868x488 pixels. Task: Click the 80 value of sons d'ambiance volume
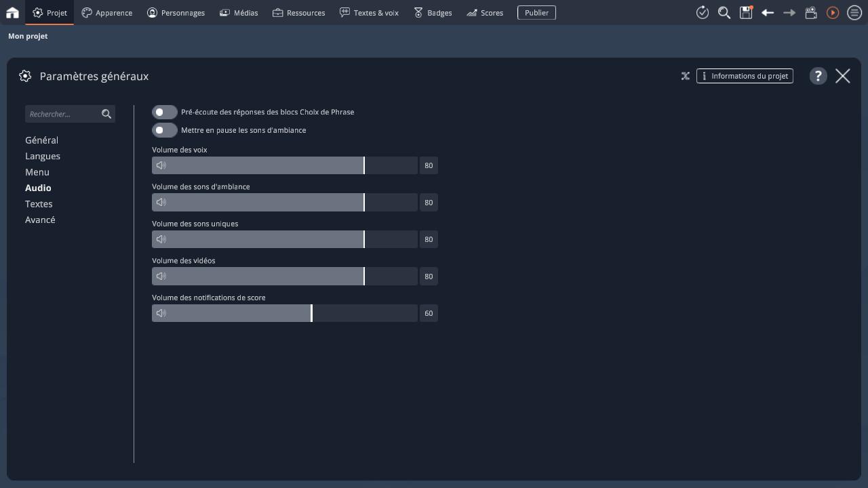429,202
